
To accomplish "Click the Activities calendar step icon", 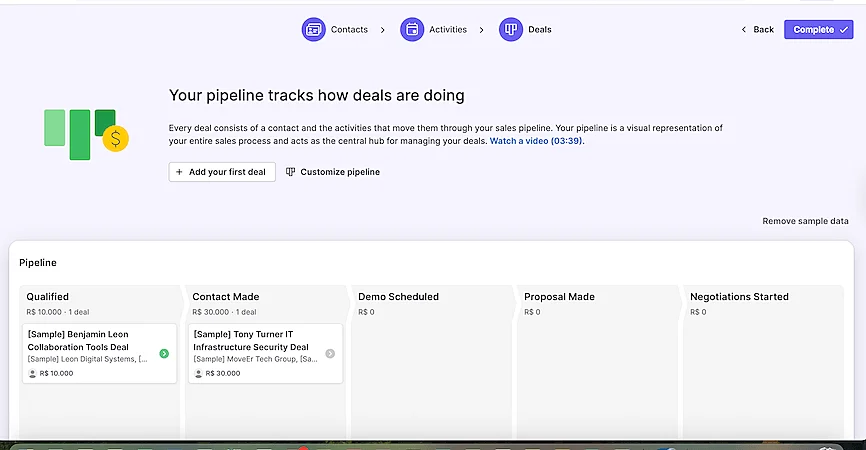I will pos(412,29).
